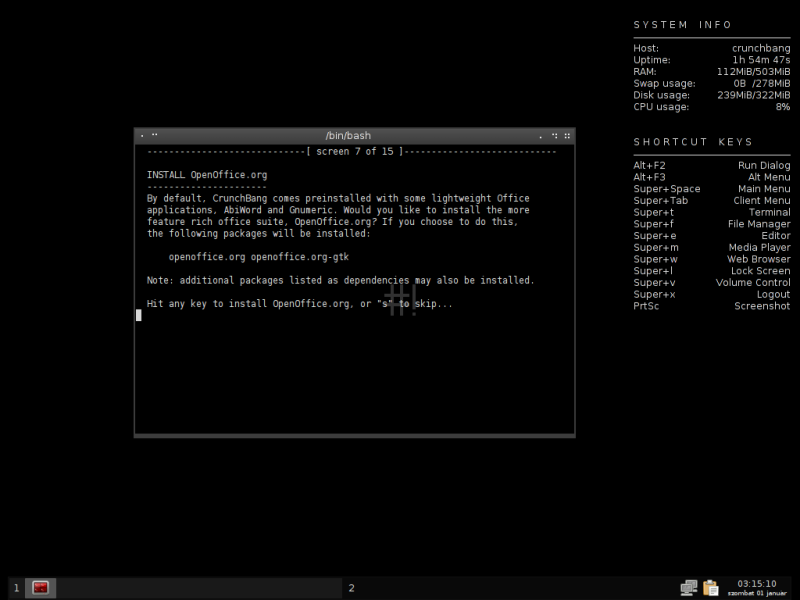The width and height of the screenshot is (800, 600).
Task: Switch to workspace 2 in the panel
Action: point(352,588)
